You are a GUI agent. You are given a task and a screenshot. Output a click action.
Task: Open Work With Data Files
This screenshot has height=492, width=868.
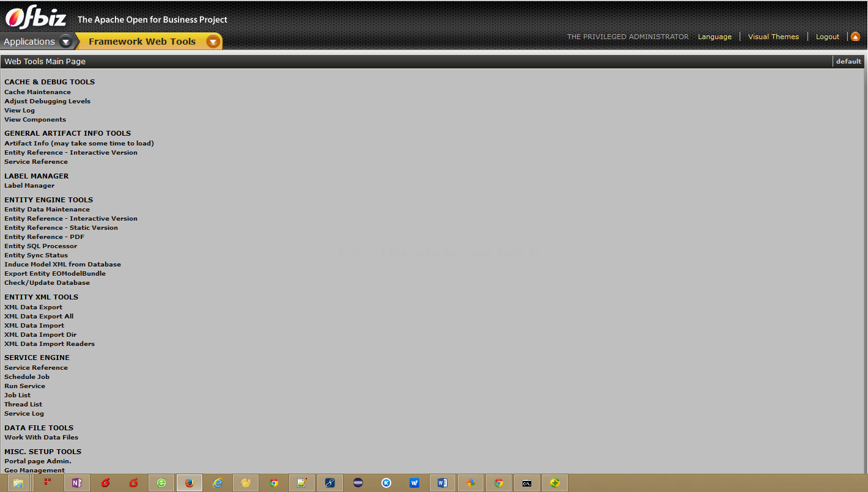point(41,438)
